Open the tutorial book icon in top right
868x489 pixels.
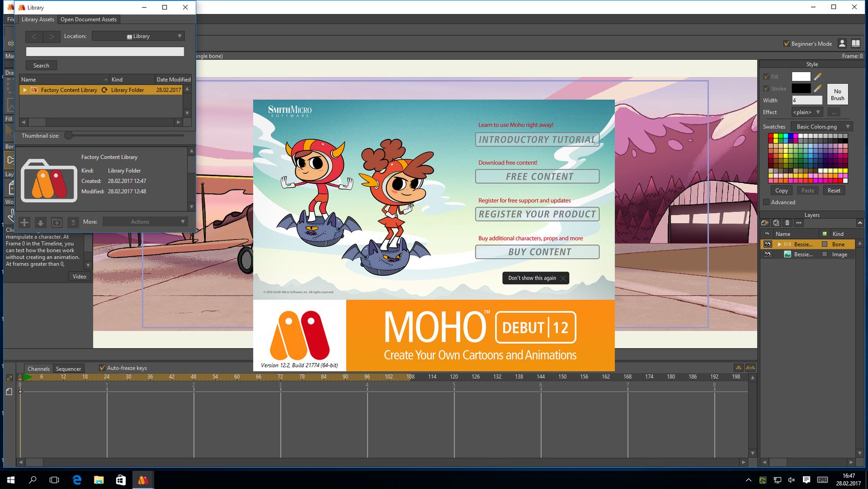point(856,43)
